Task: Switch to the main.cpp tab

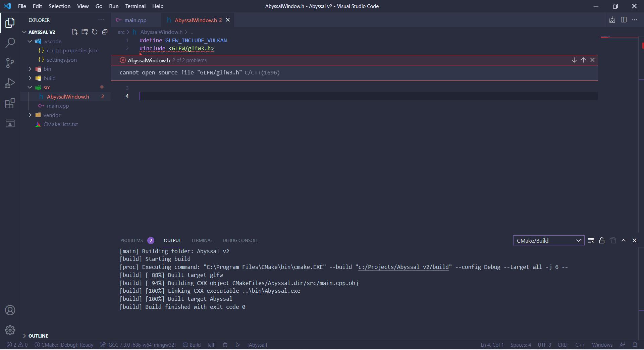Action: tap(135, 20)
